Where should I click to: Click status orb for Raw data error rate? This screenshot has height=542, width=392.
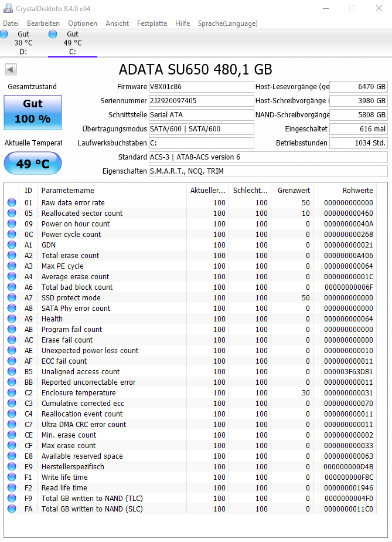(x=12, y=202)
